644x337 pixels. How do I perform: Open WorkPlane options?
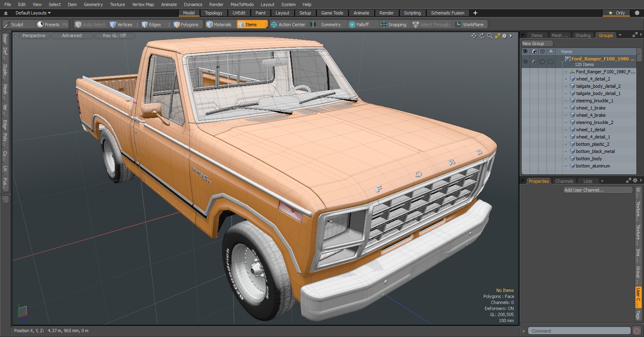tap(470, 25)
